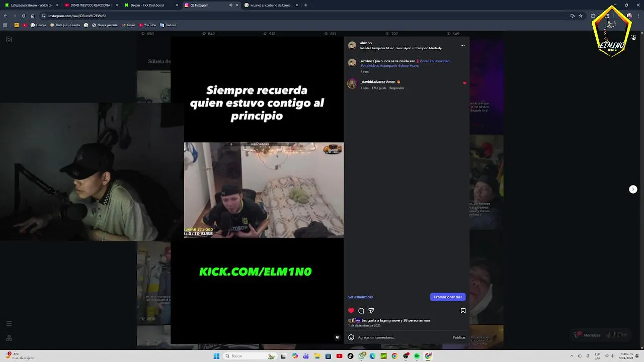Reload the page with refresh icon
The image size is (644, 362).
click(x=24, y=16)
